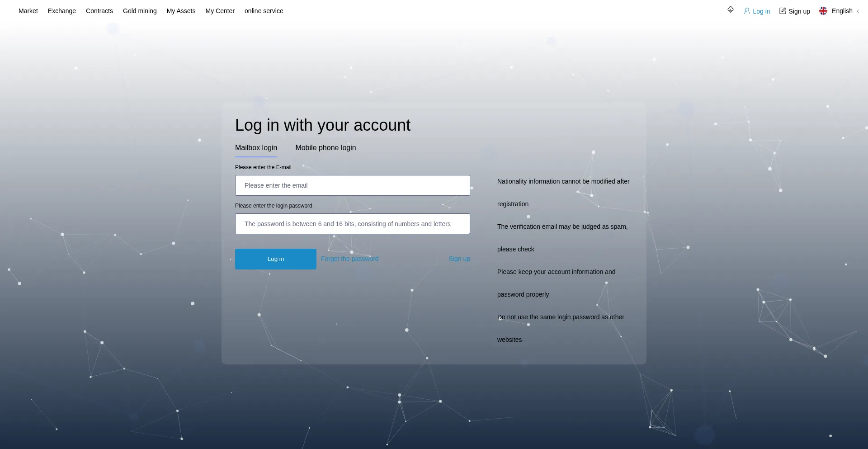The height and width of the screenshot is (449, 868).
Task: Expand the chevron arrow next to English
Action: [858, 11]
